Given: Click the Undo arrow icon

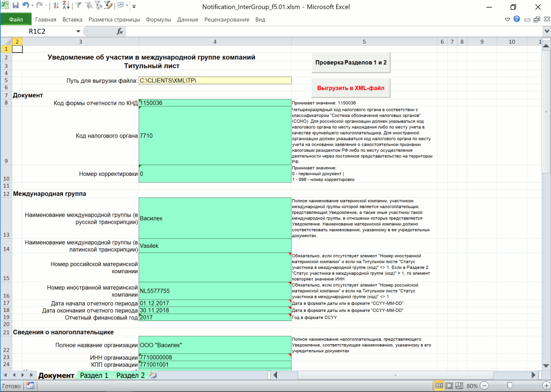Looking at the screenshot, I should pos(26,6).
